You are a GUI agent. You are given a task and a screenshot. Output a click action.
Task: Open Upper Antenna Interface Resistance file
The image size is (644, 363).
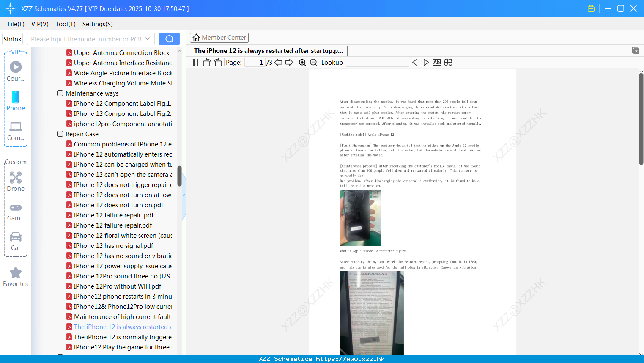coord(119,63)
